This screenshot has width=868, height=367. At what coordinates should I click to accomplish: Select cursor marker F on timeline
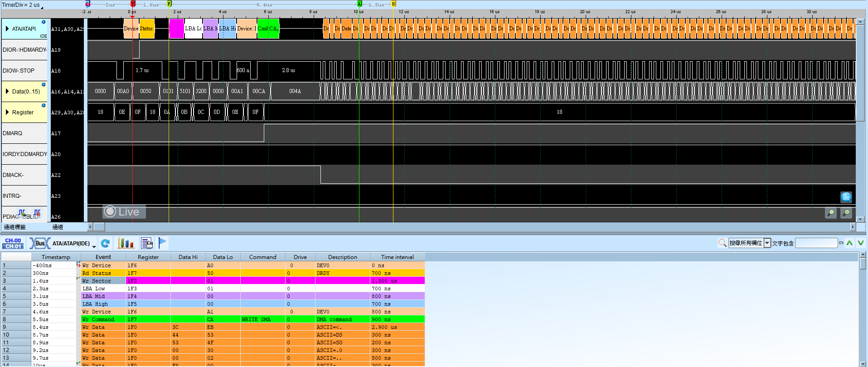click(x=169, y=4)
